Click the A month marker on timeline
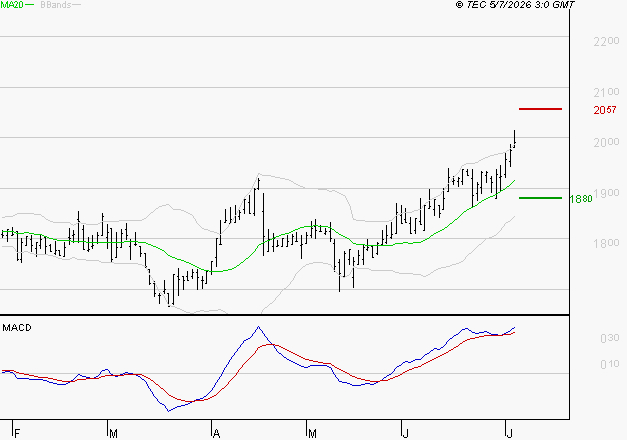627x440 pixels. 216,434
